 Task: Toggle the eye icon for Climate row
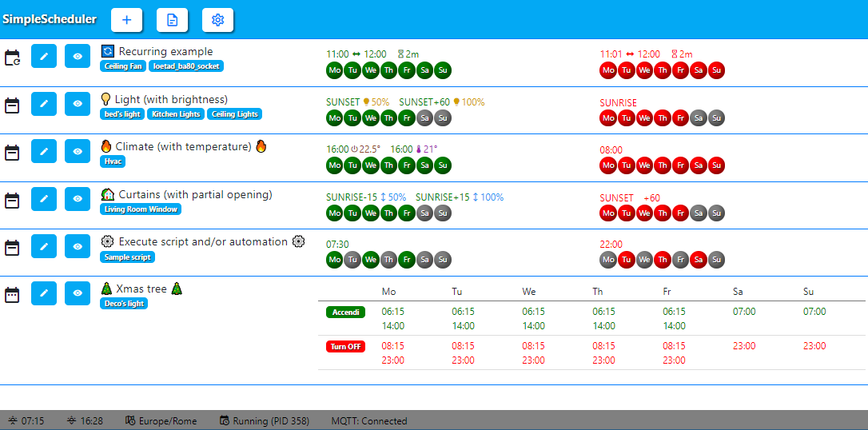tap(78, 151)
